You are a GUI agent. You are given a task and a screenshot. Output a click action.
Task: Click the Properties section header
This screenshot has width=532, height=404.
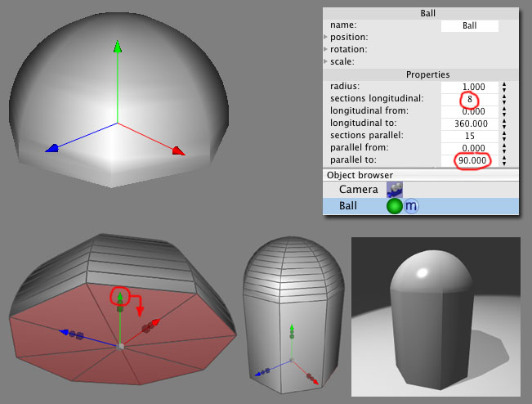(x=421, y=74)
